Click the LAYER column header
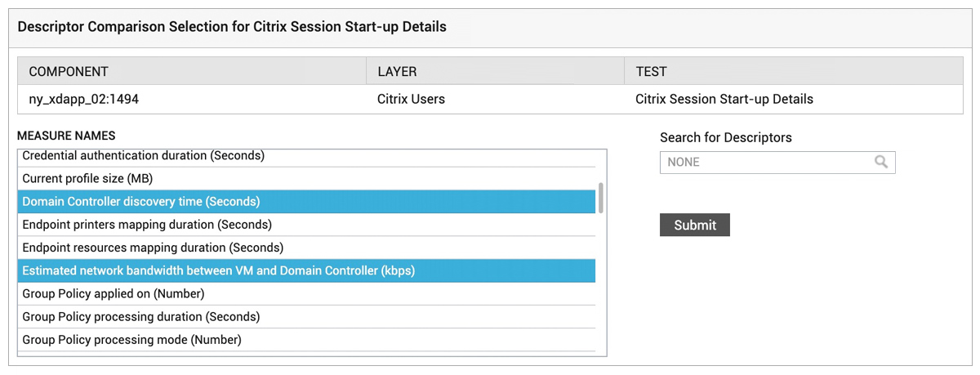This screenshot has width=980, height=375. click(x=495, y=72)
